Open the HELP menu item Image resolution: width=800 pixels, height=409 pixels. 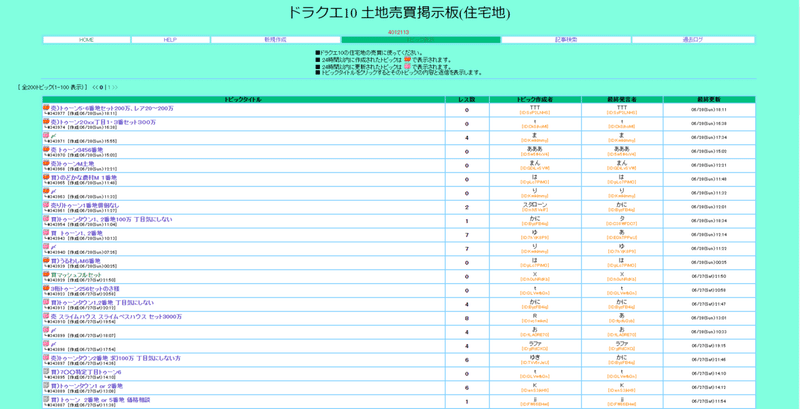click(x=170, y=40)
